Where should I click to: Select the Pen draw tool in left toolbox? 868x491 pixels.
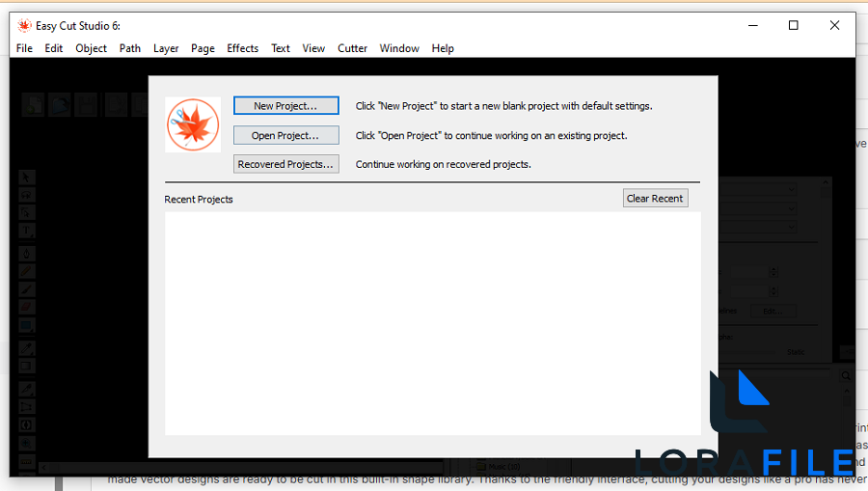coord(27,254)
